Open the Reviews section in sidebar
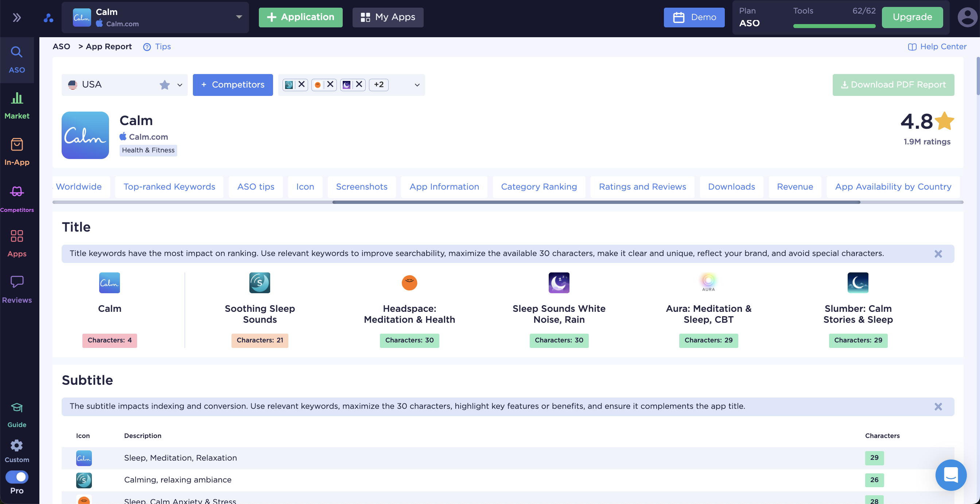This screenshot has height=504, width=980. point(17,290)
